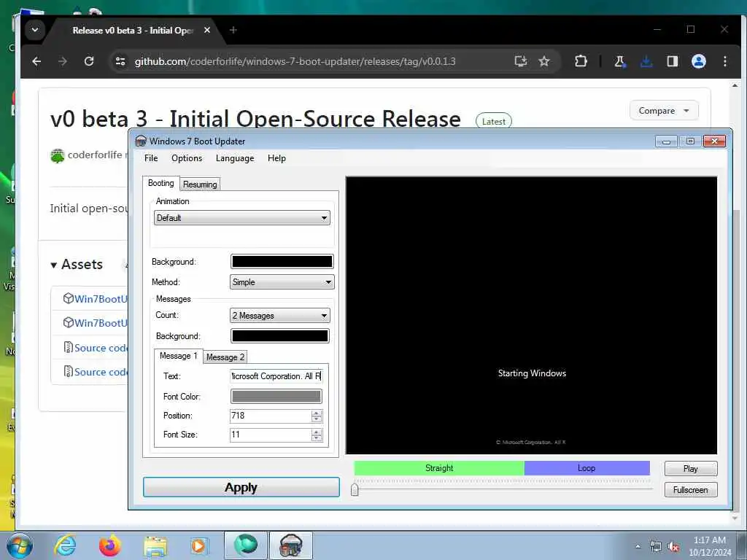Pick the Messages Background color swatch
Image resolution: width=747 pixels, height=560 pixels.
coord(280,335)
